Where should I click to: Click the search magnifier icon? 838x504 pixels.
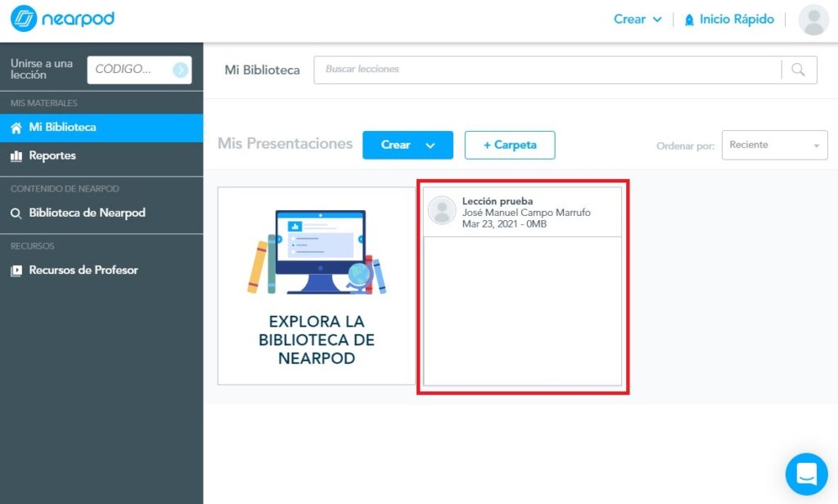(x=799, y=70)
